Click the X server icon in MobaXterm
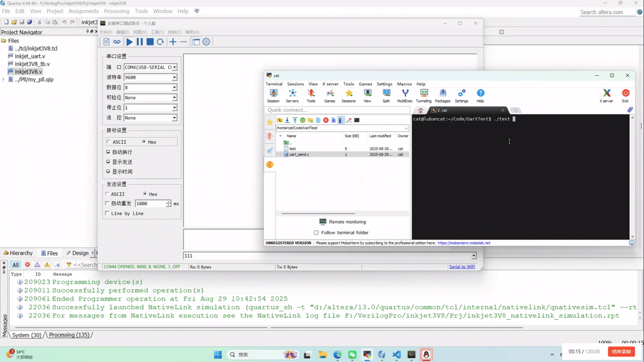644x362 pixels. point(606,96)
